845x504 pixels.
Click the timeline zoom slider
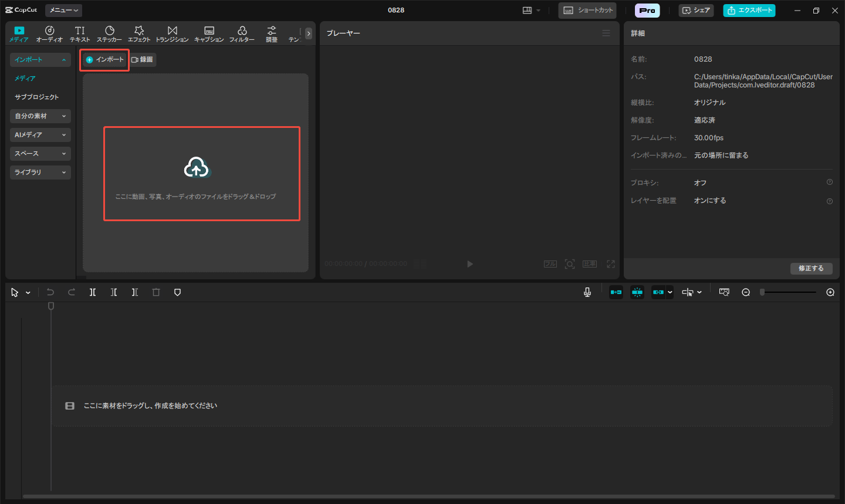coord(788,292)
